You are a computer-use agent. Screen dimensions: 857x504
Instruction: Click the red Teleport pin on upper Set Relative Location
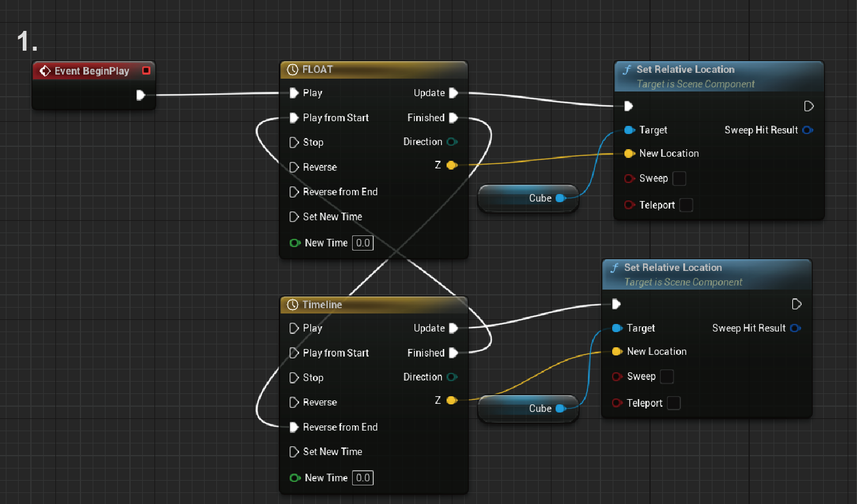(630, 205)
